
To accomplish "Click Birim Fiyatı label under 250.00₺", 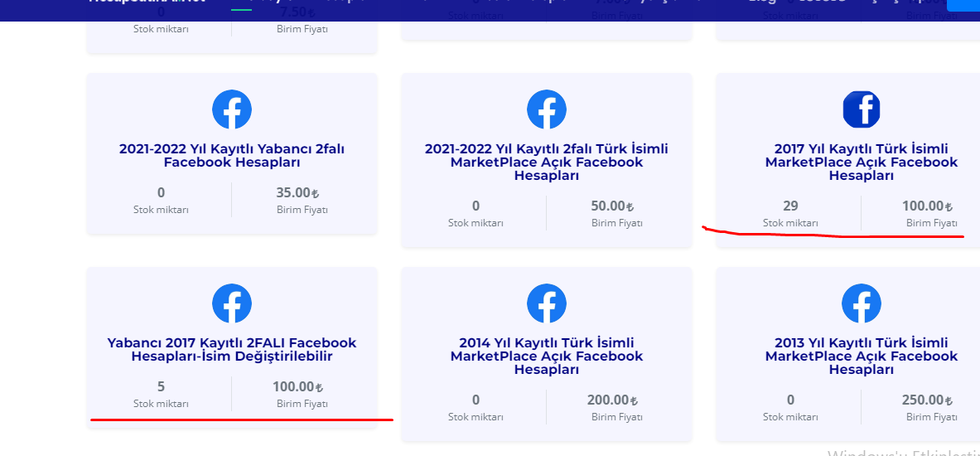I will tap(932, 416).
